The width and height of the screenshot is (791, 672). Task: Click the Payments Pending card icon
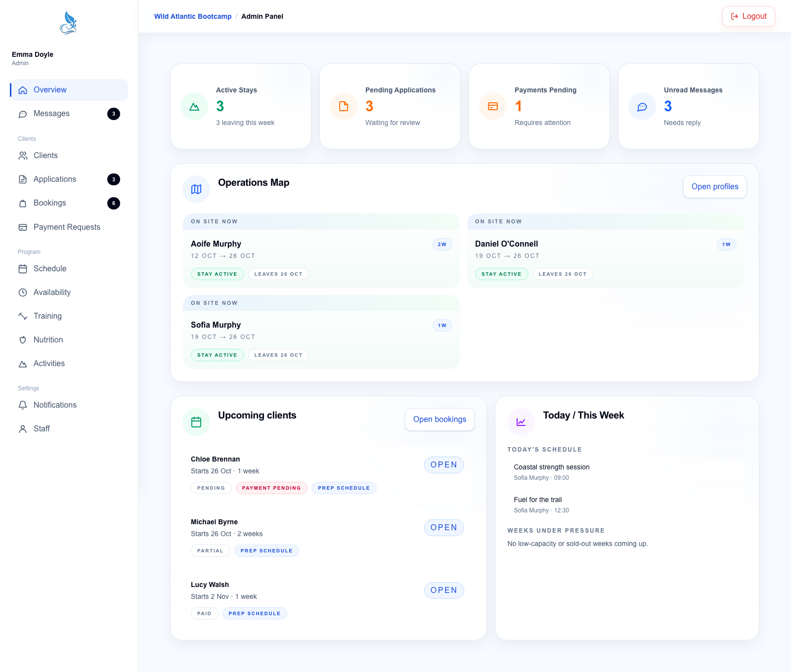(493, 106)
